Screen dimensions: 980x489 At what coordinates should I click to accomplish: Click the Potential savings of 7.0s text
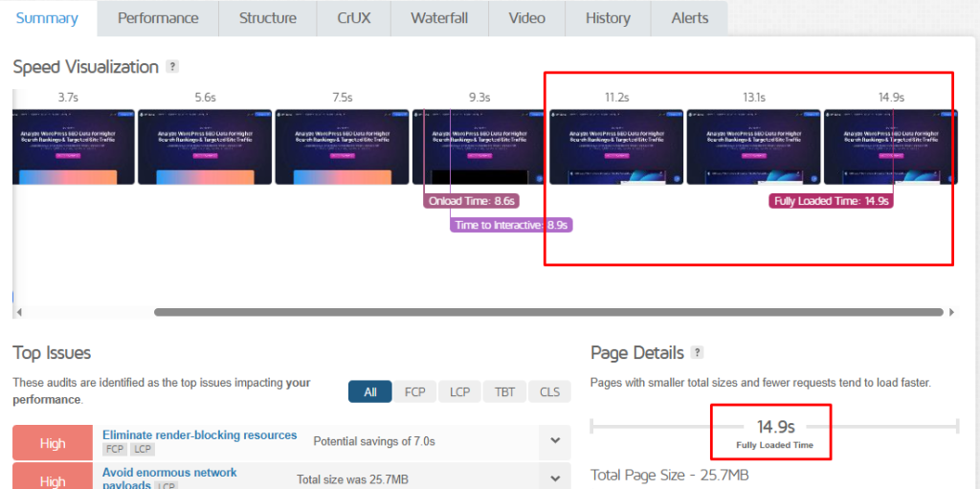tap(374, 441)
